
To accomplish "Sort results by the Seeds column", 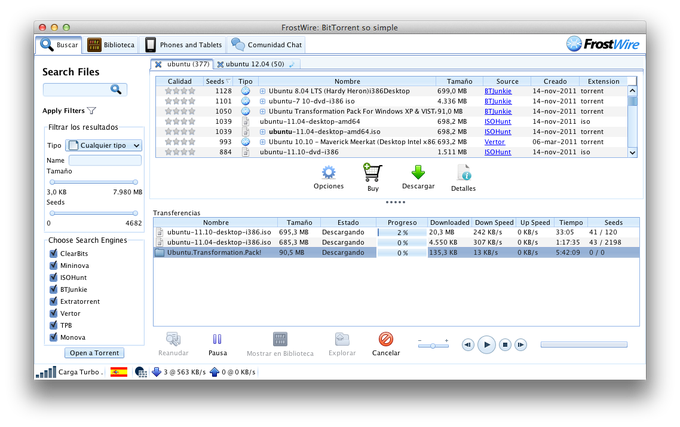I will [218, 81].
